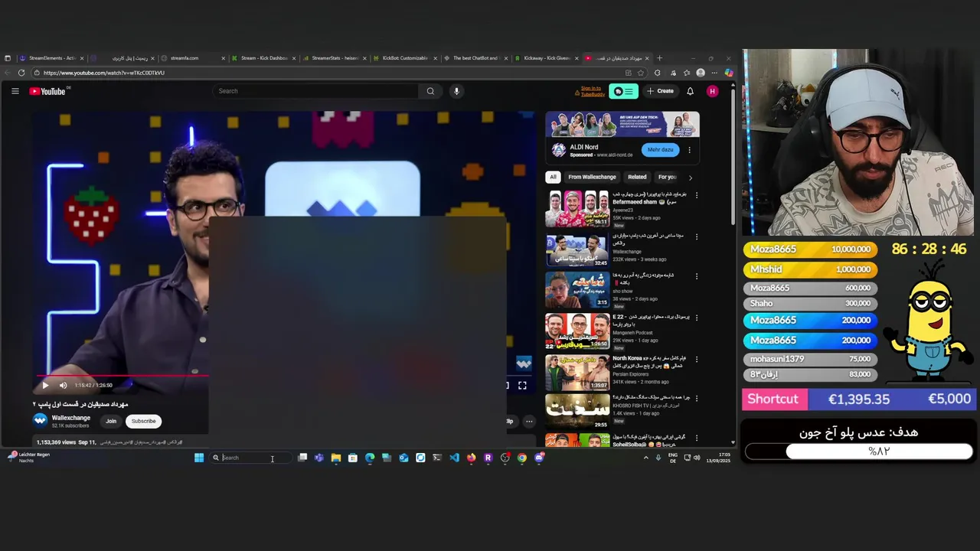Image resolution: width=980 pixels, height=551 pixels.
Task: Click Mehr dazu on ALDI Nord ad
Action: coord(660,150)
